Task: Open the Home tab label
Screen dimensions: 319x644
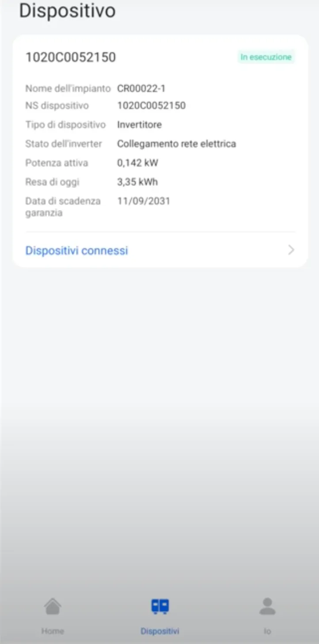Action: (x=53, y=631)
